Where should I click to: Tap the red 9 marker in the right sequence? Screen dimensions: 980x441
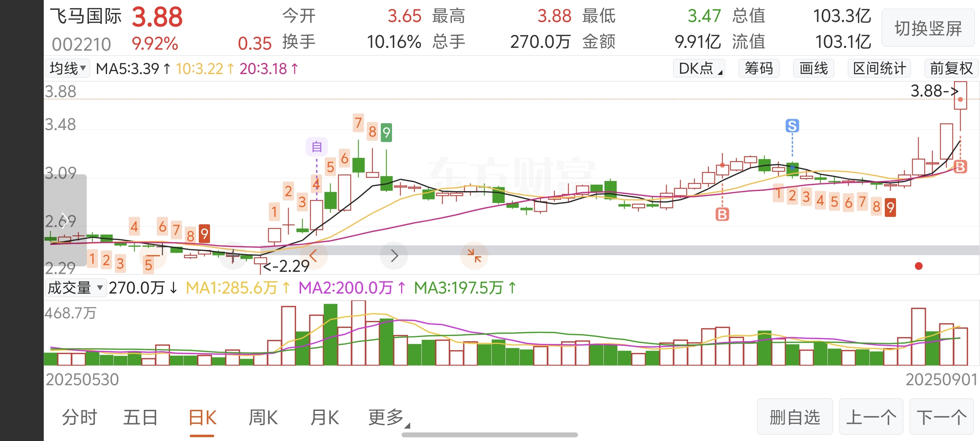pos(890,208)
